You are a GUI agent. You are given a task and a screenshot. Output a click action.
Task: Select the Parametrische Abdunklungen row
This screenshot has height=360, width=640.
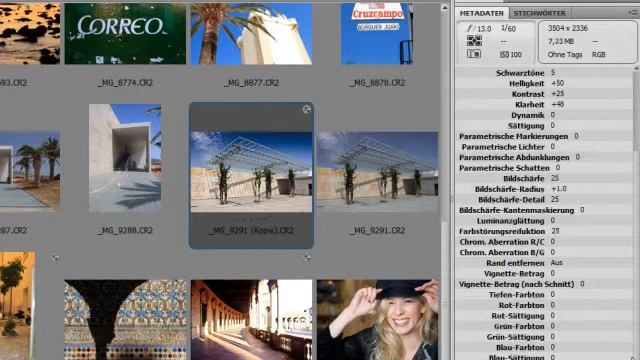(544, 157)
